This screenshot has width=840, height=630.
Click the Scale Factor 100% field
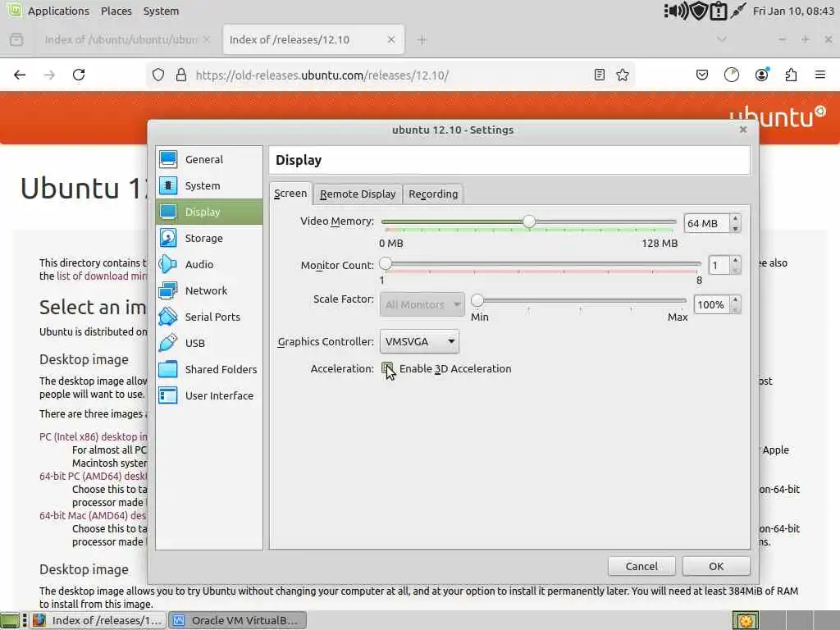click(711, 304)
